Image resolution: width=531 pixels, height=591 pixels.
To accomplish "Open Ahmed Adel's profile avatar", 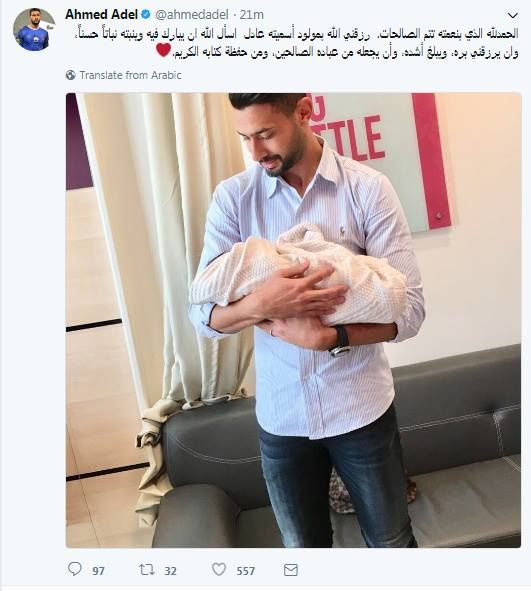I will (33, 30).
